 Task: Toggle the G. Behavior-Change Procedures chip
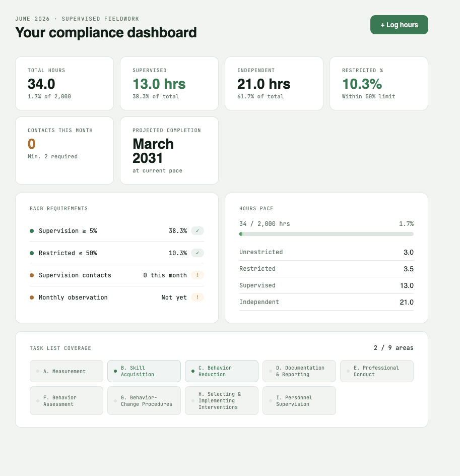pyautogui.click(x=144, y=401)
